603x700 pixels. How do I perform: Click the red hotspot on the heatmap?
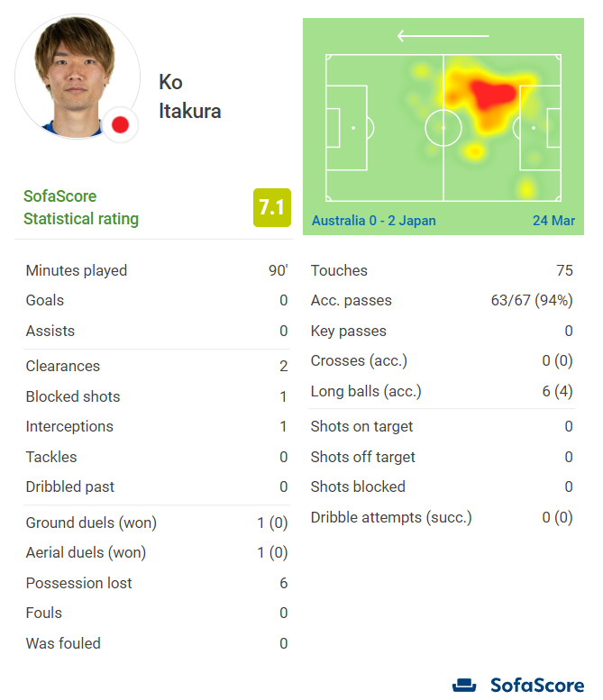(492, 95)
